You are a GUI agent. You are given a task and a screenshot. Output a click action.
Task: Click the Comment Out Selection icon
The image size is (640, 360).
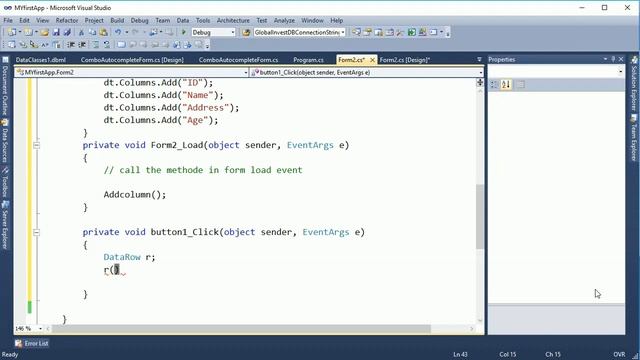coord(96,44)
